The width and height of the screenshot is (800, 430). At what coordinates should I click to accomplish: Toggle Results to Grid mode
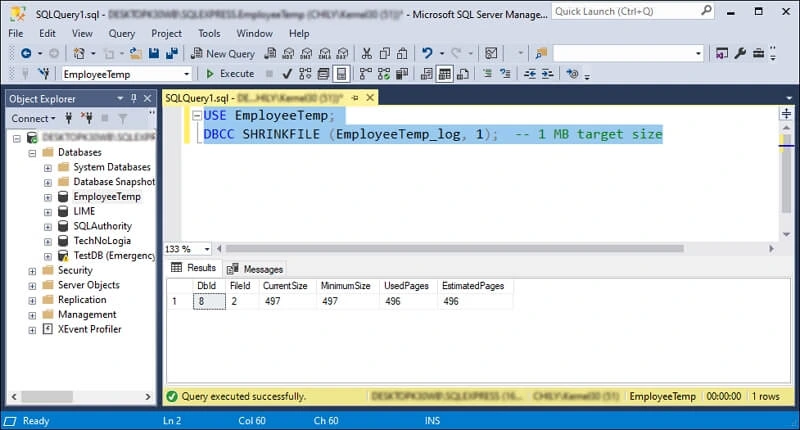coord(444,74)
